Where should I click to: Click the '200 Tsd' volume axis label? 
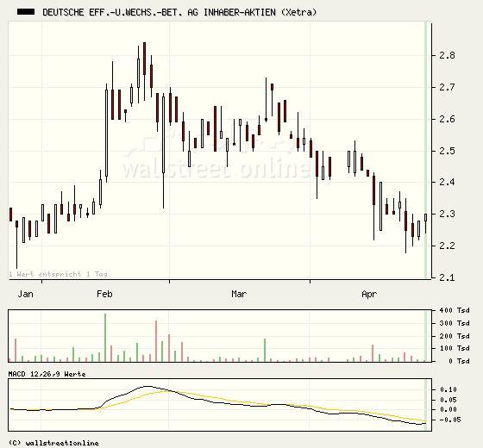455,336
